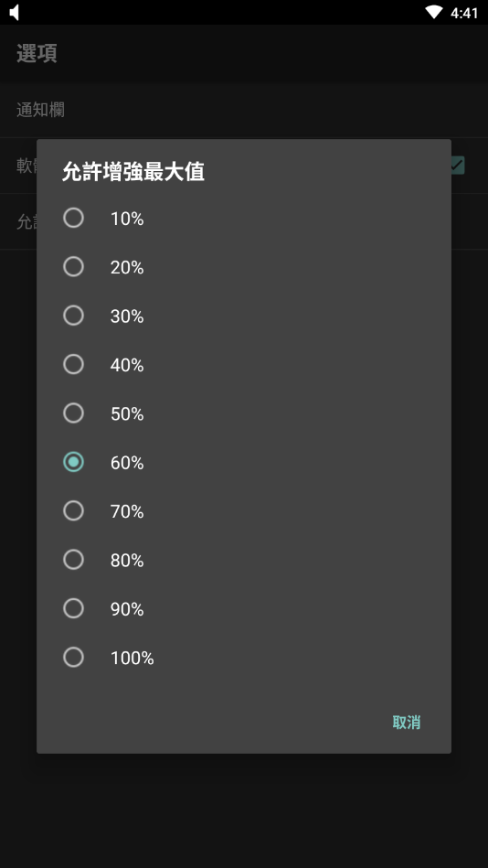Toggle the checkbox behind the dialog
Image resolution: width=488 pixels, height=868 pixels.
457,165
